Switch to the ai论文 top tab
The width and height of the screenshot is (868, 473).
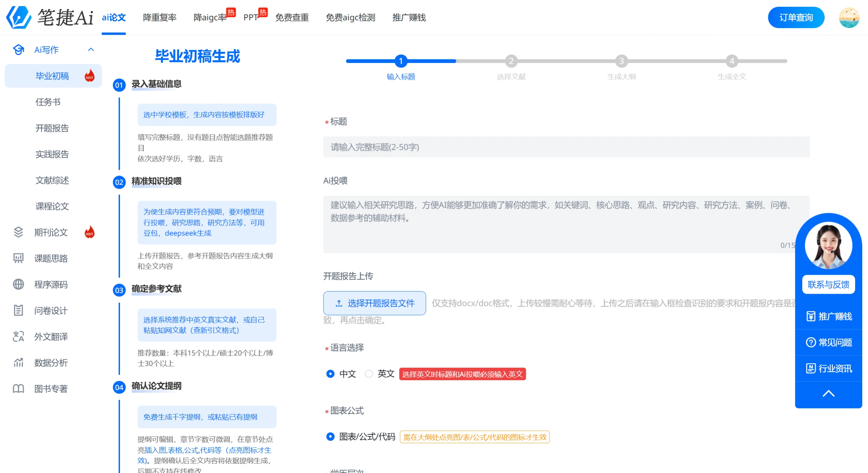114,17
